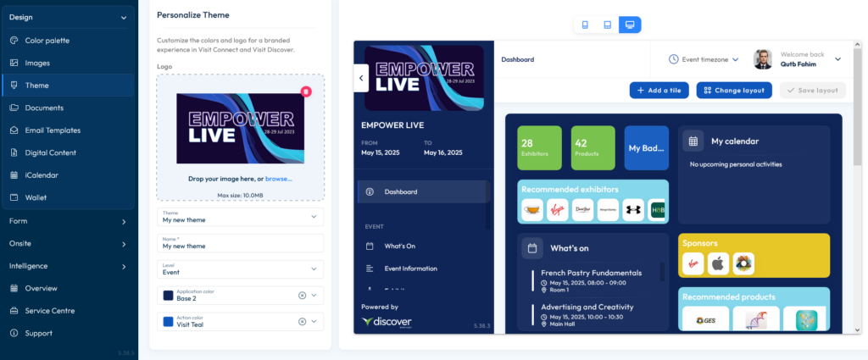Expand the Intelligence section
Screen dimensions: 868x360
coord(124,267)
